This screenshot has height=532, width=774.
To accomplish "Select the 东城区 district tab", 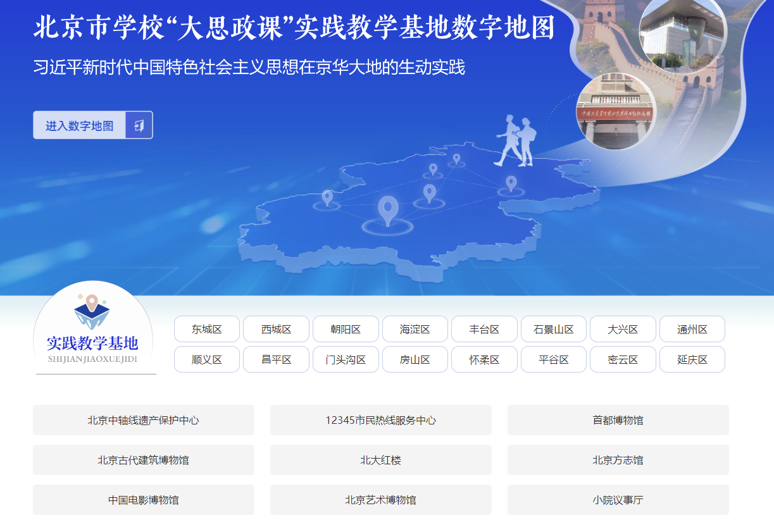I will (x=207, y=329).
